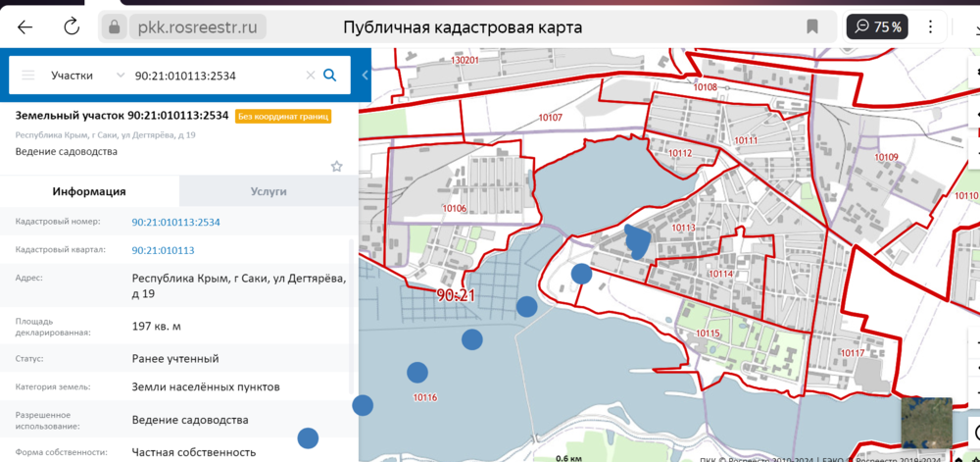Click the blue parcel marker in quarter 10113

637,239
